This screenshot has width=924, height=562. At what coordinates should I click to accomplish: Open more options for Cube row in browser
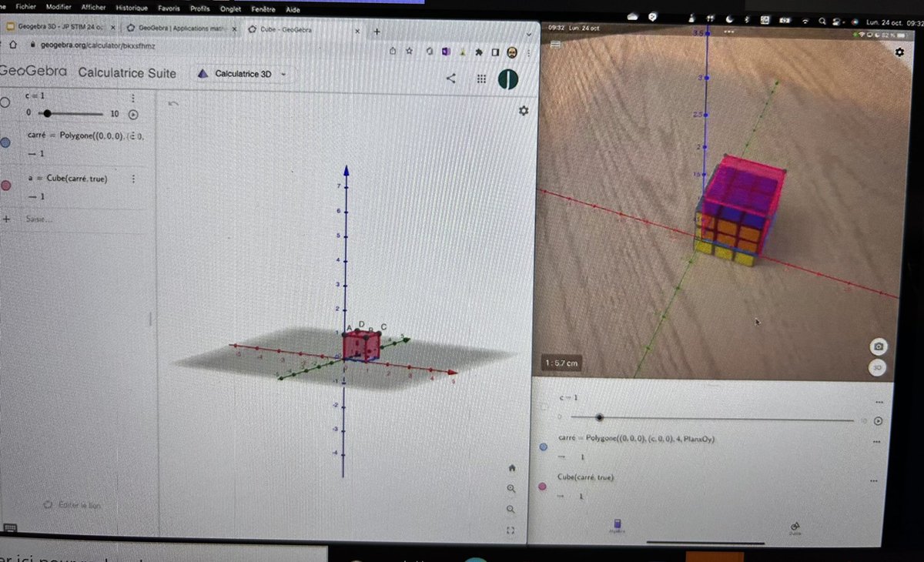pos(133,179)
